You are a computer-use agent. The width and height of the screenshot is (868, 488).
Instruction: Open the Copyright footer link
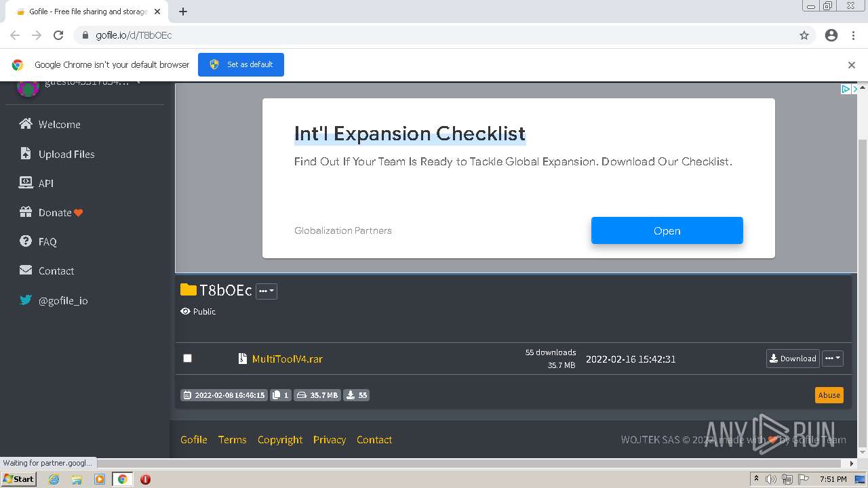[280, 439]
